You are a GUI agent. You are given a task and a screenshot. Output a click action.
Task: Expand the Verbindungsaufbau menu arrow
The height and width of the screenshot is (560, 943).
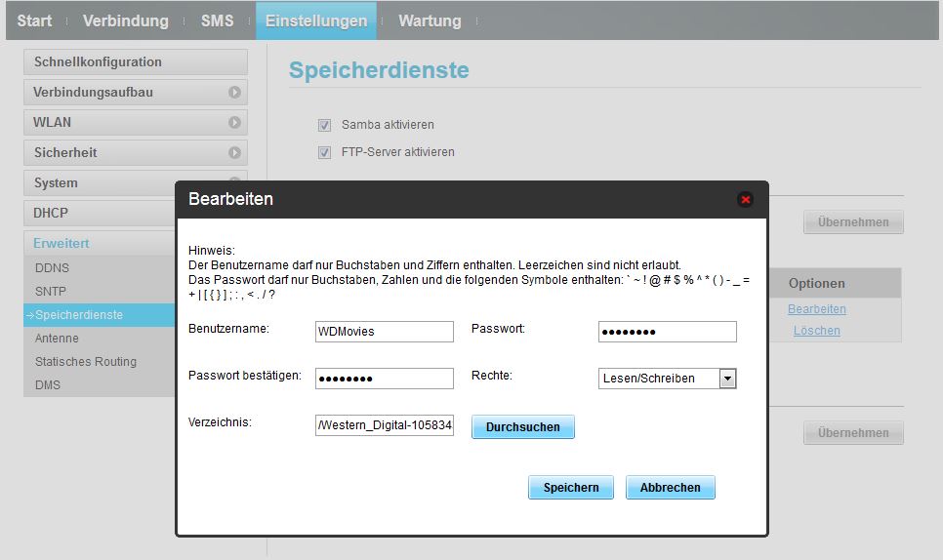tap(234, 93)
